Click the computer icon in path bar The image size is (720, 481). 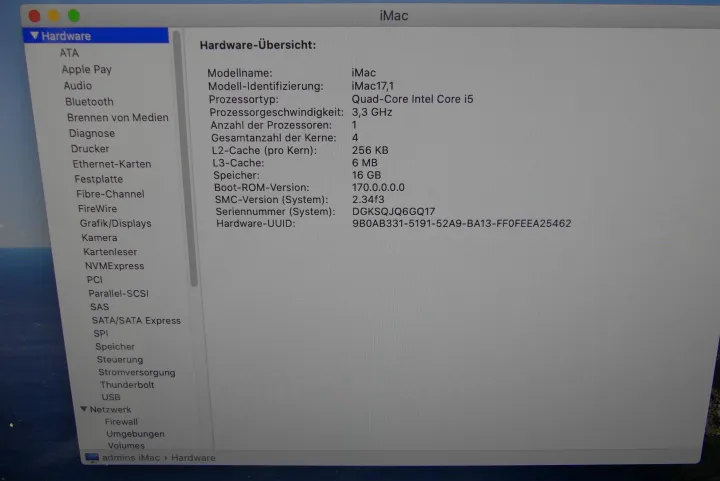[92, 458]
